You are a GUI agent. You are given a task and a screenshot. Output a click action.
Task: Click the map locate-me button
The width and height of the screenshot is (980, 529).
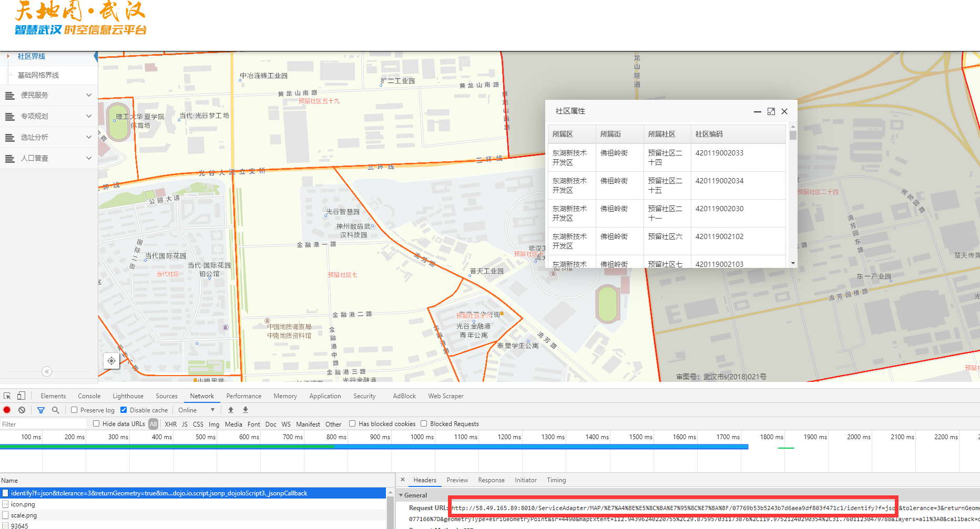coord(111,360)
